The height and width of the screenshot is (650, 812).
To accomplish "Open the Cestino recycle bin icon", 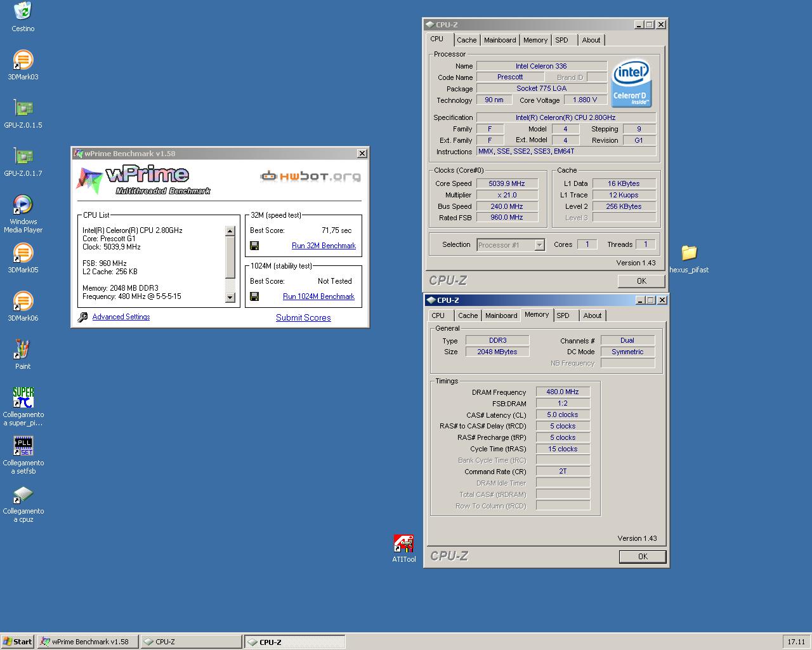I will tap(23, 11).
